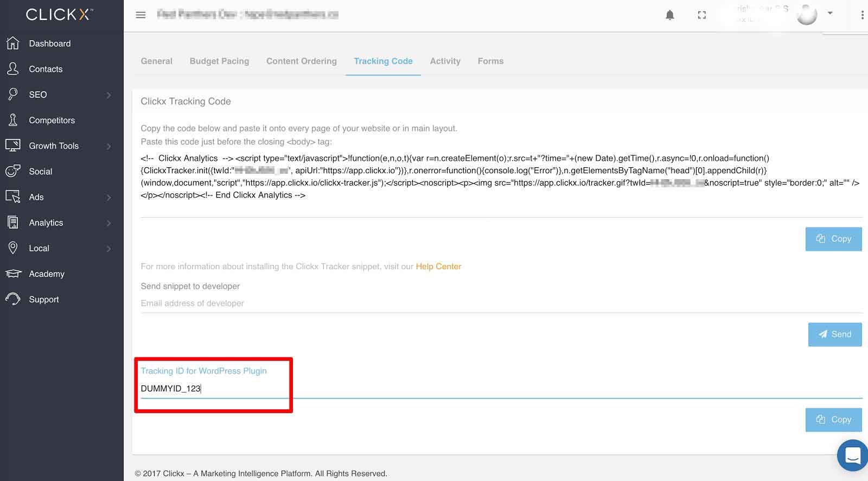Expand the Growth Tools submenu
This screenshot has width=868, height=481.
(x=109, y=146)
